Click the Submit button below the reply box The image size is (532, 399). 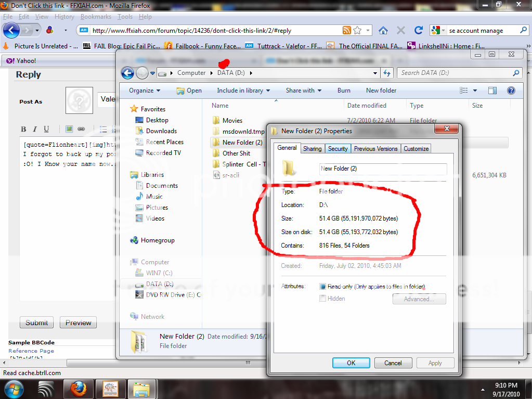click(x=37, y=323)
